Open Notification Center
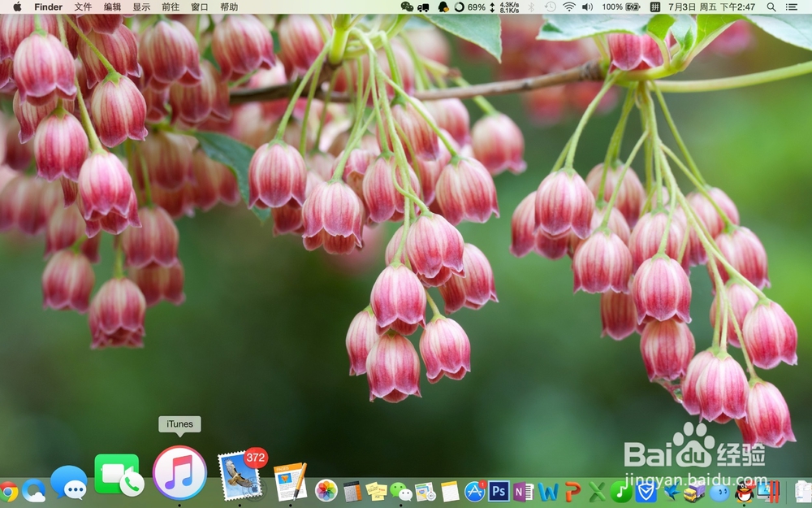The width and height of the screenshot is (812, 508). tap(791, 7)
